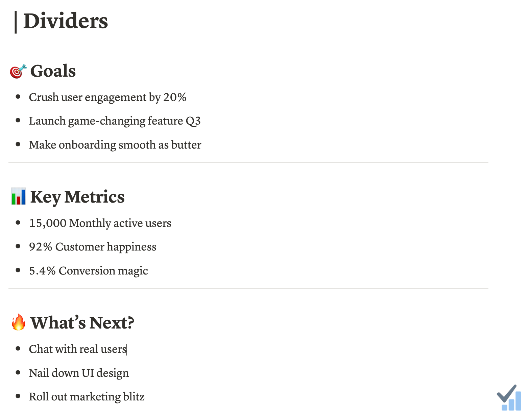The height and width of the screenshot is (420, 530).
Task: Click the dart target emoji beside Goals
Action: coord(18,71)
